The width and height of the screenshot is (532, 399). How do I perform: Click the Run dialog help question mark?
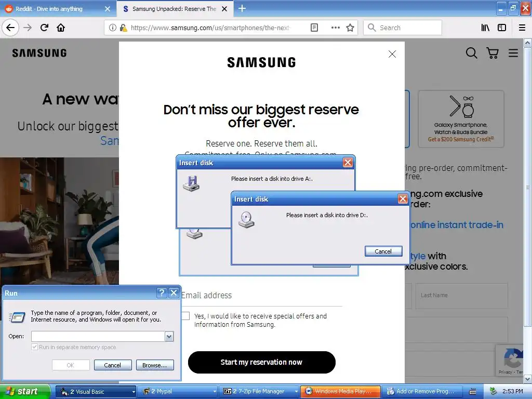click(162, 293)
